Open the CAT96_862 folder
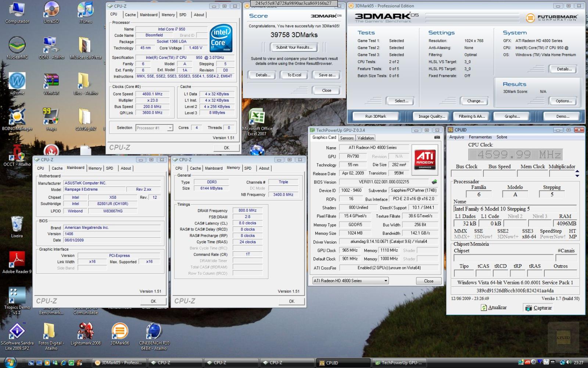This screenshot has height=368, width=588. [86, 119]
